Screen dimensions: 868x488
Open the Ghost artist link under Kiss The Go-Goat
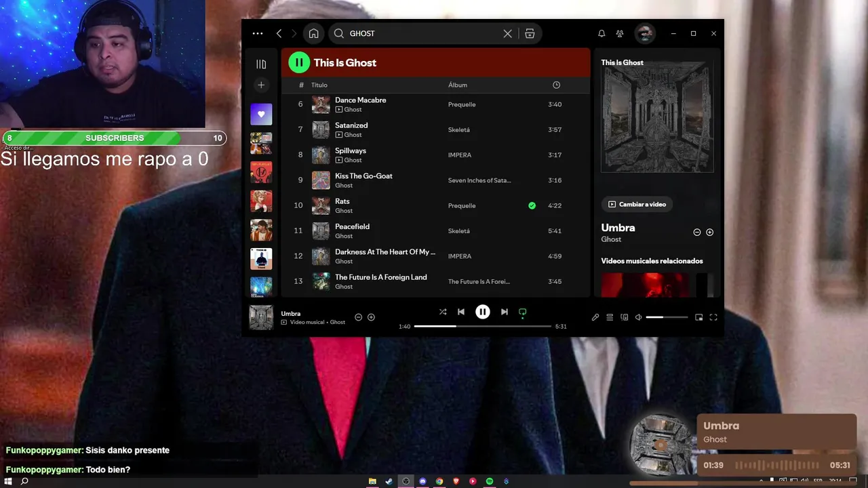344,185
